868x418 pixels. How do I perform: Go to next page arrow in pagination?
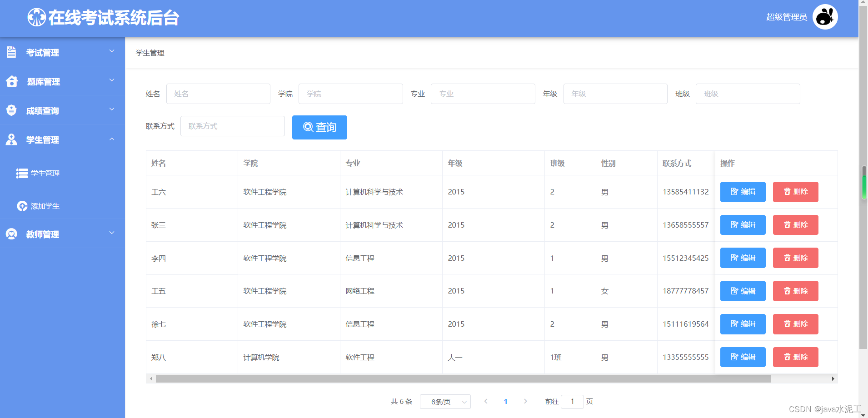pos(525,401)
